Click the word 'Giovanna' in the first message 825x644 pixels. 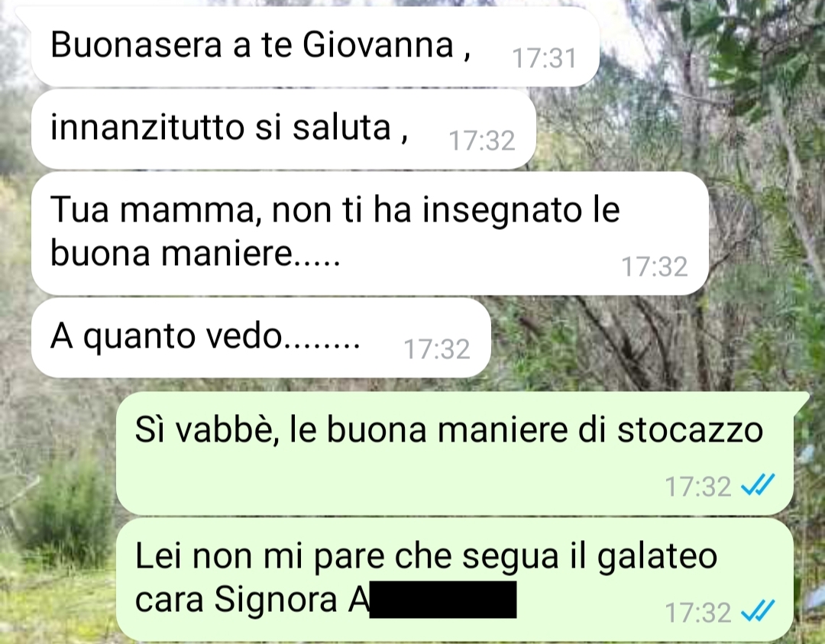pos(378,45)
